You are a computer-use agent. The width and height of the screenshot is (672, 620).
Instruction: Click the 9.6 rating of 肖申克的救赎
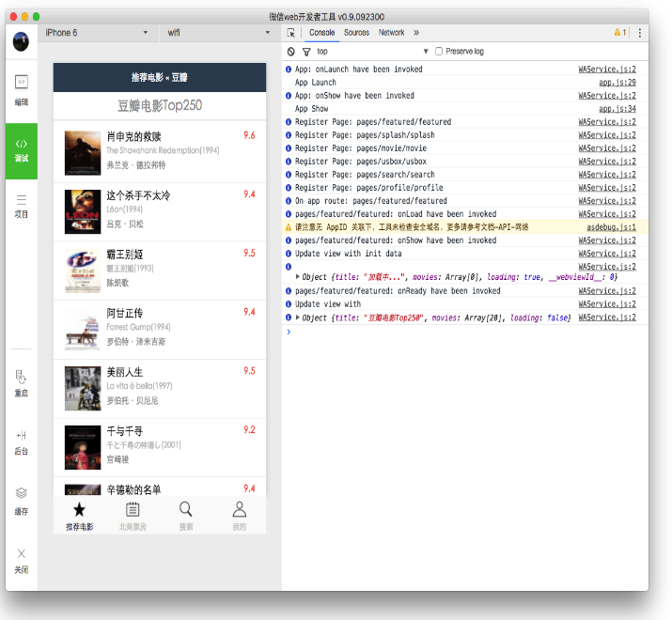click(249, 135)
